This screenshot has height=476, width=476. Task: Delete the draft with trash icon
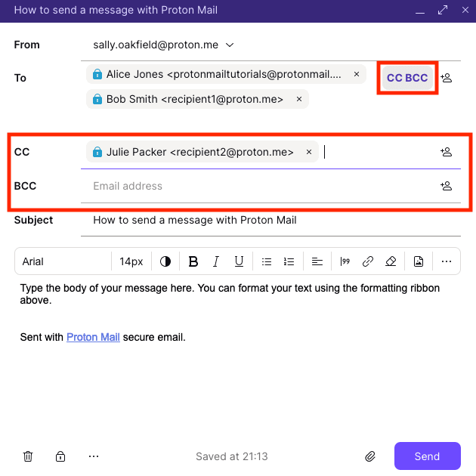(28, 456)
